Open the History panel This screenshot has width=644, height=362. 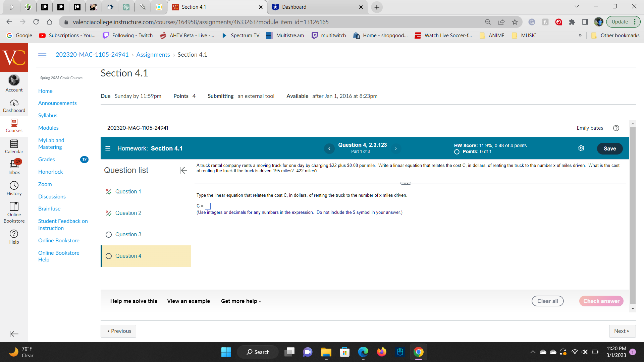tap(14, 188)
